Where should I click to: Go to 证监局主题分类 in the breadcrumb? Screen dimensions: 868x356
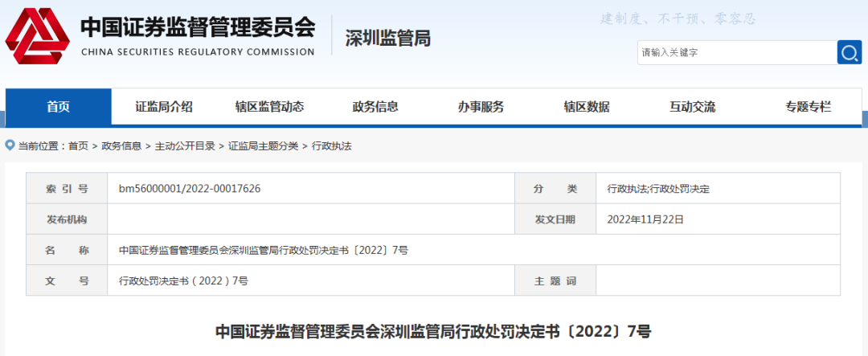(x=264, y=146)
